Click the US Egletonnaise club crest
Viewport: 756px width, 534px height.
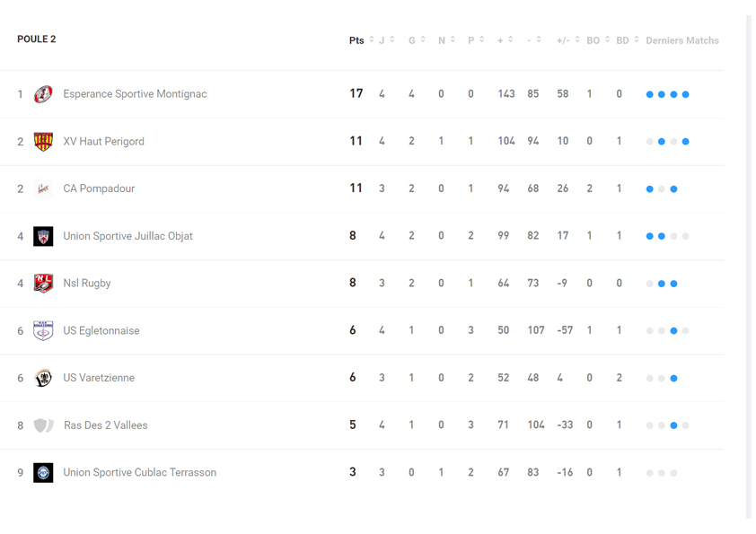(43, 330)
